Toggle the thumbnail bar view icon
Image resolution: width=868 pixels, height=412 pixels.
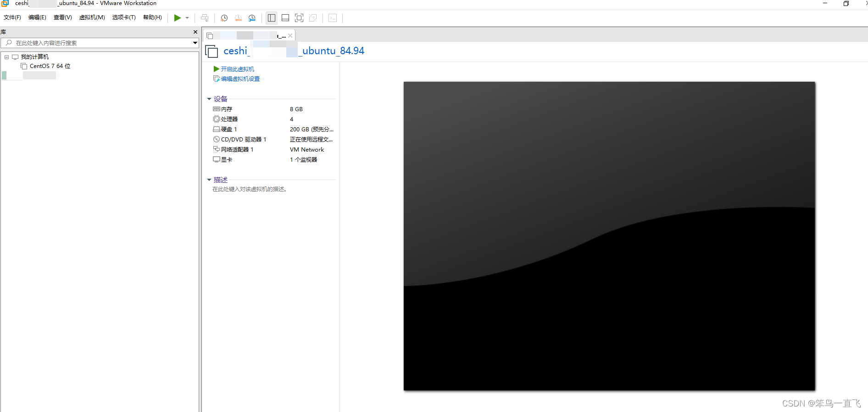click(285, 18)
